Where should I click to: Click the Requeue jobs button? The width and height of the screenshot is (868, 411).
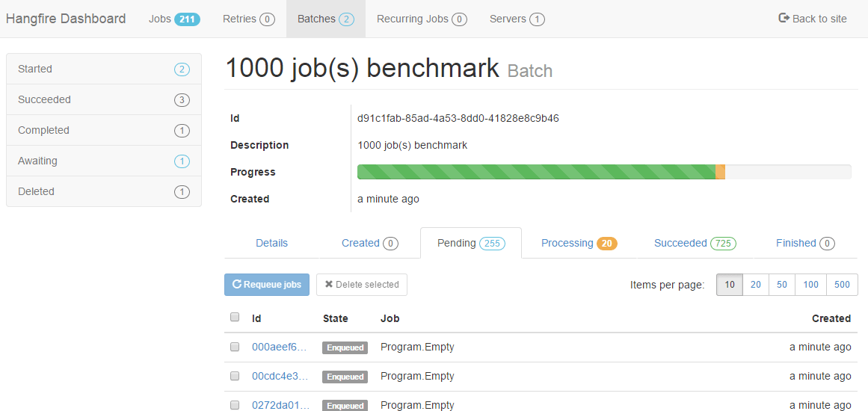click(267, 284)
